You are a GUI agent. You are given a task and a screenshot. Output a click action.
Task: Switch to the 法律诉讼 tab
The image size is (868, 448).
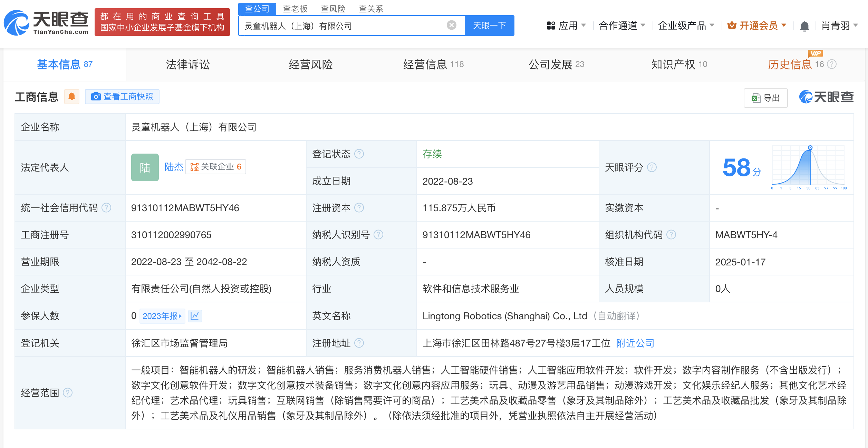(x=187, y=65)
